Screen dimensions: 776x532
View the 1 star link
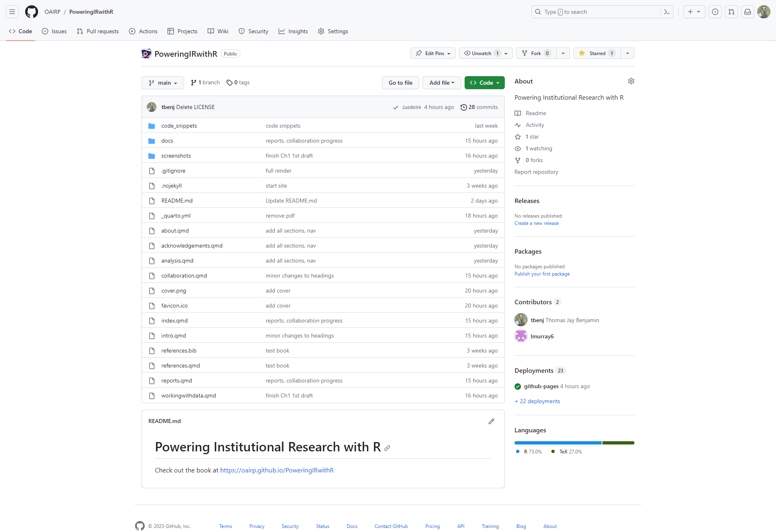527,137
